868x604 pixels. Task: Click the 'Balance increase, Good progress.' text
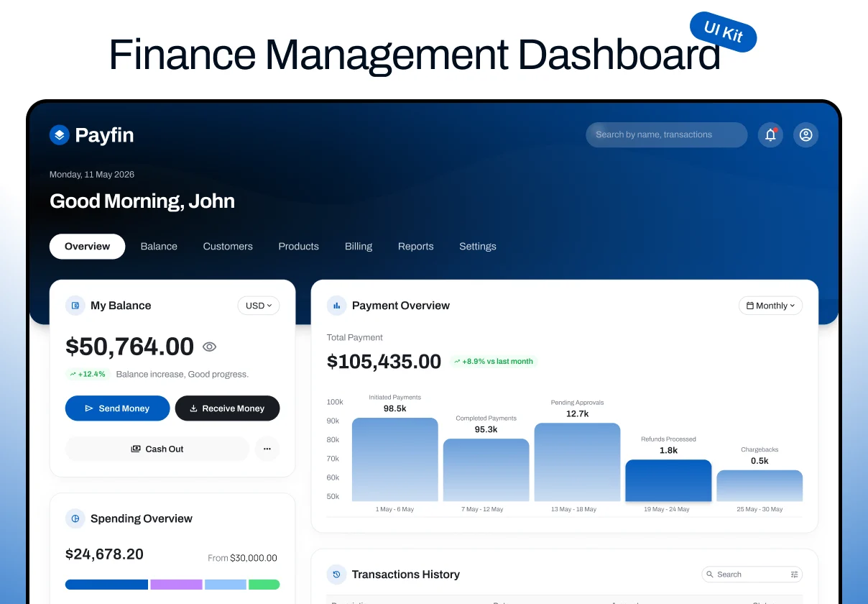point(183,374)
